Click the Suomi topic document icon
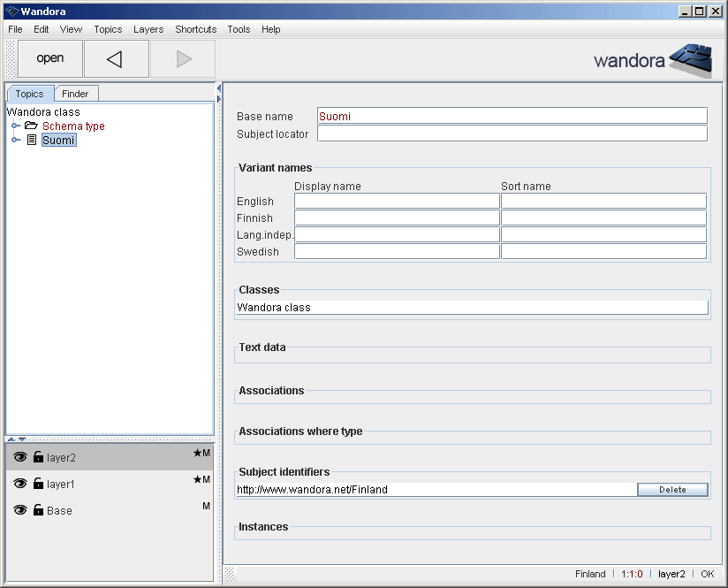 click(x=31, y=140)
